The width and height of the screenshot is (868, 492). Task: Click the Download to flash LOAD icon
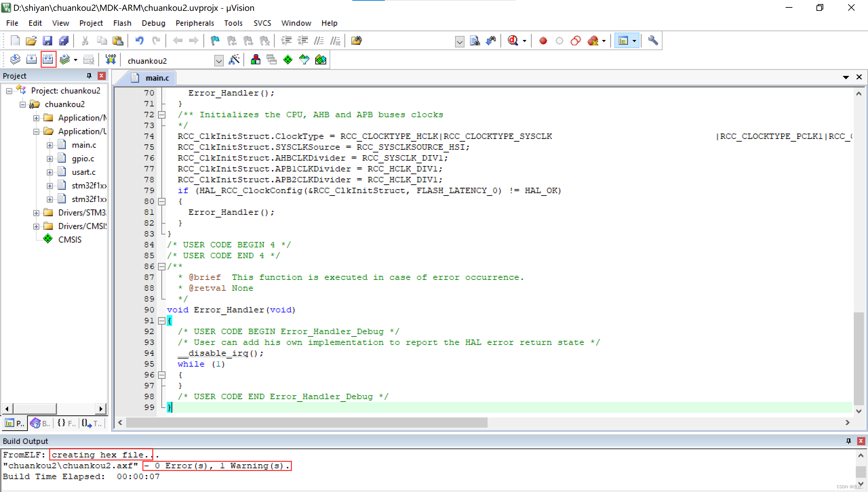point(111,60)
